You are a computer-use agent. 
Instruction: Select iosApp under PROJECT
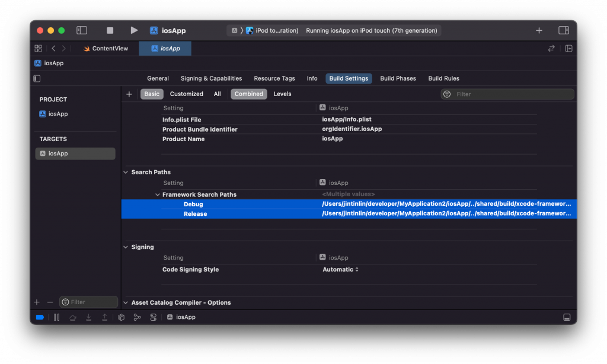(x=54, y=114)
